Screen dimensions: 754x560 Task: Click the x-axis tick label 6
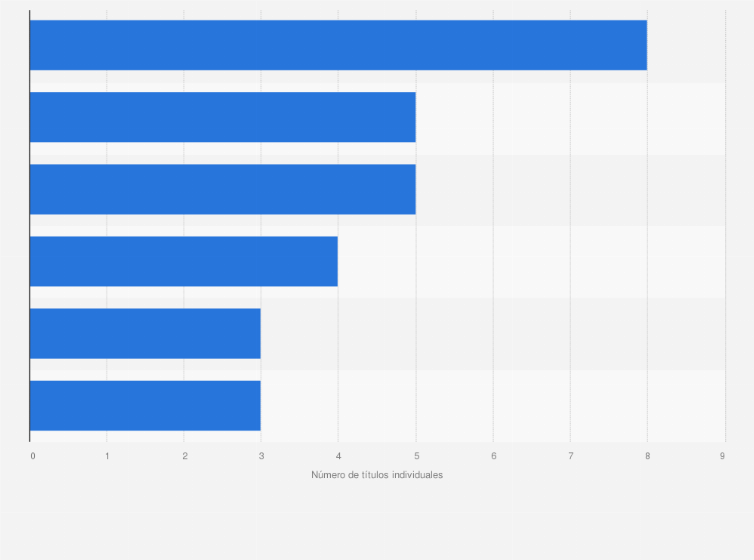(493, 456)
